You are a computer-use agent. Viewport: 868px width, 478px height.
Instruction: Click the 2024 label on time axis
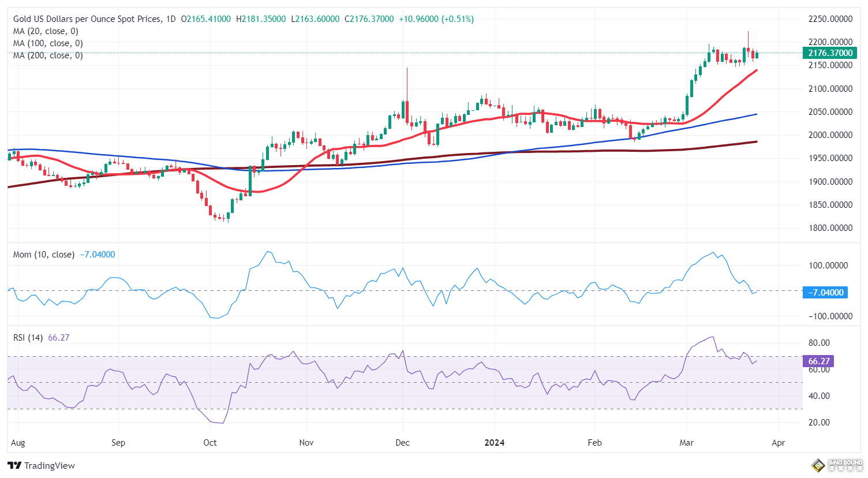click(x=495, y=443)
